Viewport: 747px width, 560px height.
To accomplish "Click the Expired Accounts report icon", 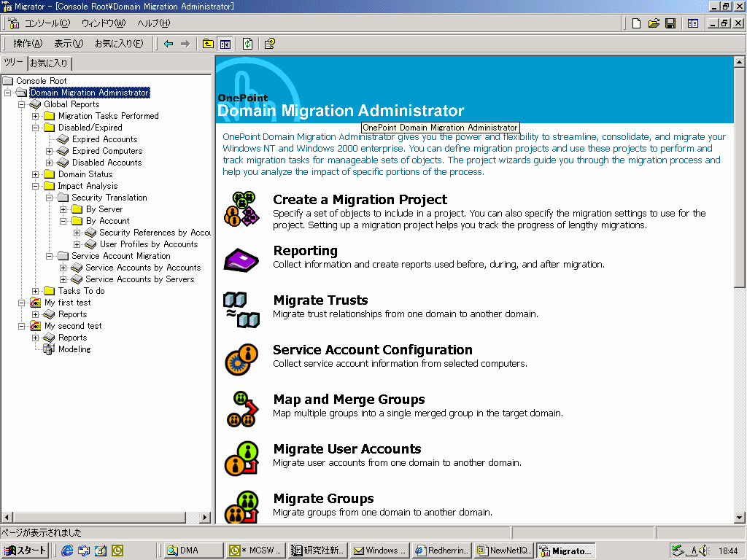I will [x=63, y=139].
